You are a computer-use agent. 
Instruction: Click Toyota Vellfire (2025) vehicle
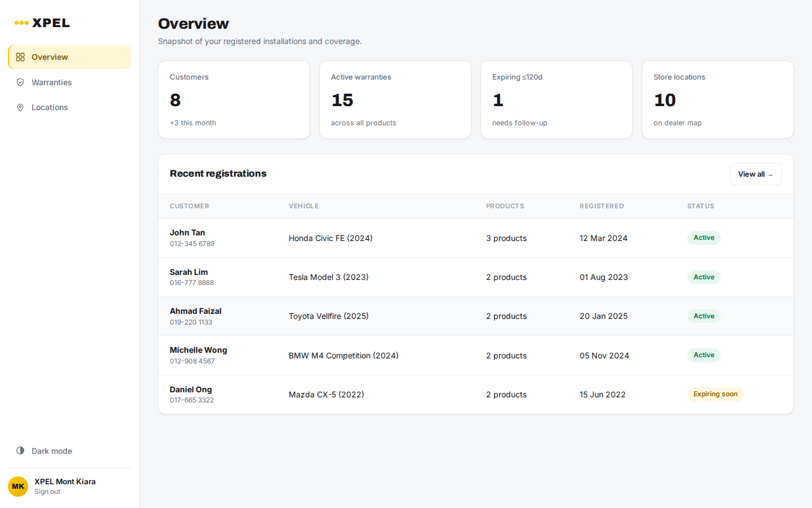click(329, 316)
